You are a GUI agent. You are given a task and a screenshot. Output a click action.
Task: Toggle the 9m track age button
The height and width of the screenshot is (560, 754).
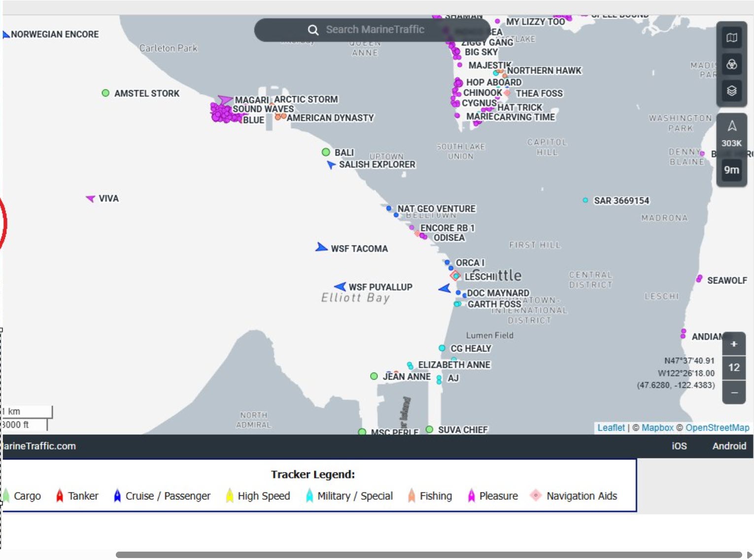[x=732, y=170]
